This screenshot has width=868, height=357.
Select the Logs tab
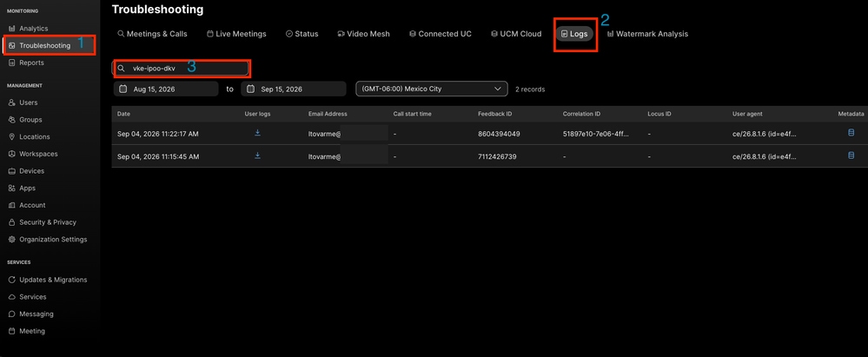pyautogui.click(x=574, y=34)
